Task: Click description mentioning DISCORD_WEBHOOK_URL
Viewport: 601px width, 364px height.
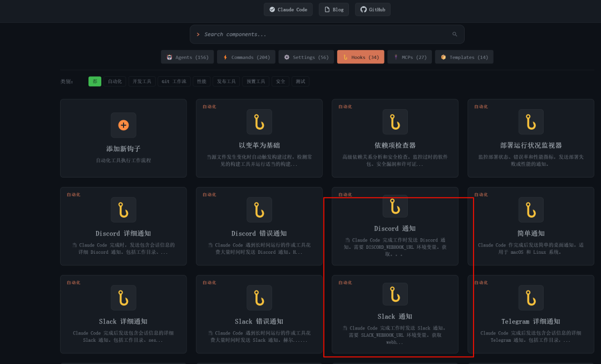Action: tap(395, 247)
